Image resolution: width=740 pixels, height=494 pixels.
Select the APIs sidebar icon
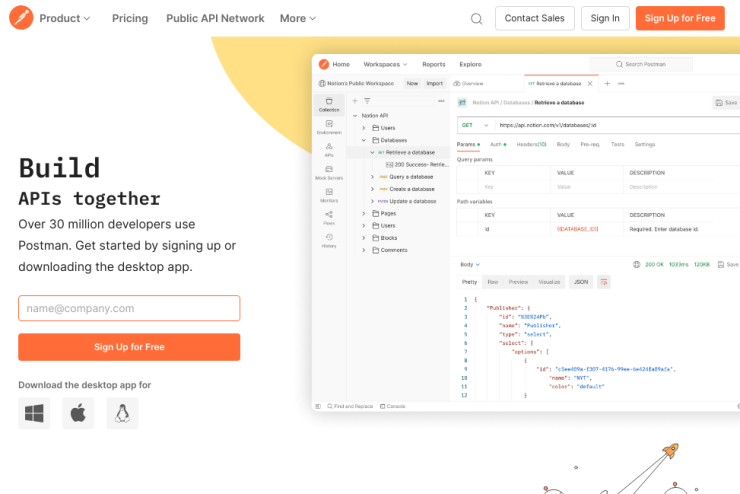click(x=329, y=150)
